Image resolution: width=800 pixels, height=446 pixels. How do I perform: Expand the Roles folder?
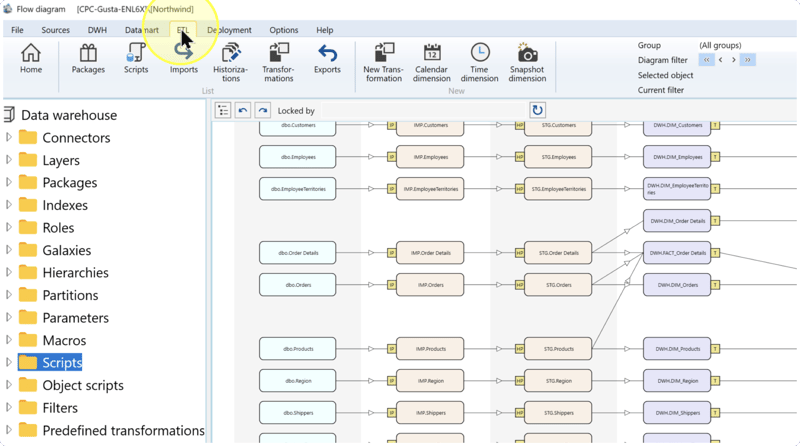tap(9, 227)
